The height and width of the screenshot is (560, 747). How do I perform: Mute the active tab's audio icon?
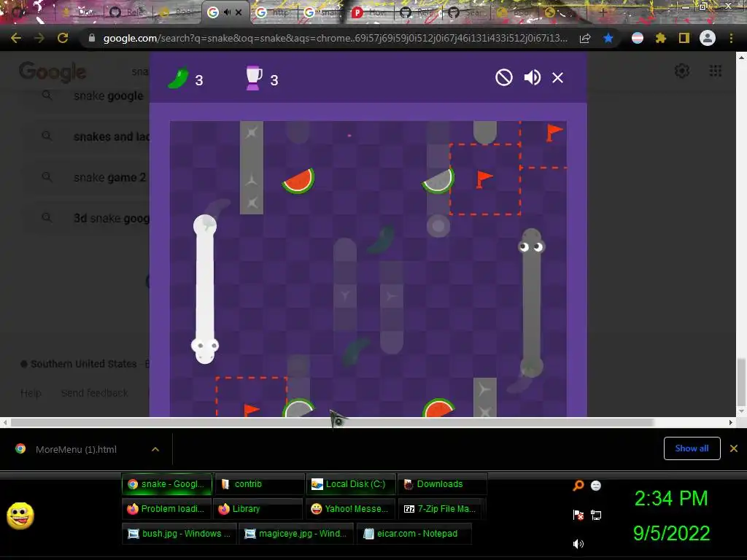tap(227, 12)
